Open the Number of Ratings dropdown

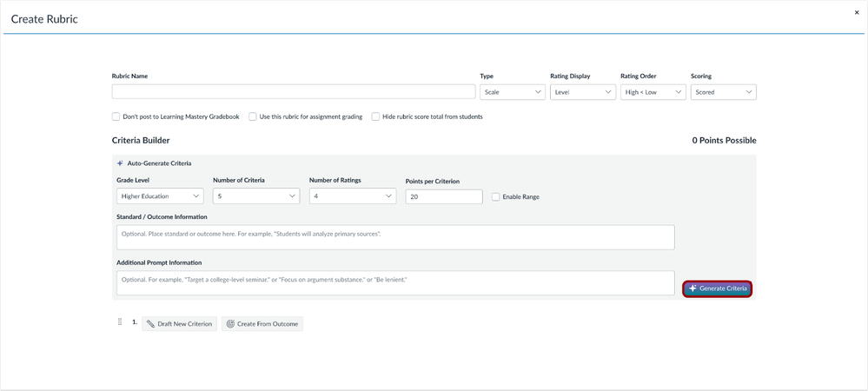352,196
